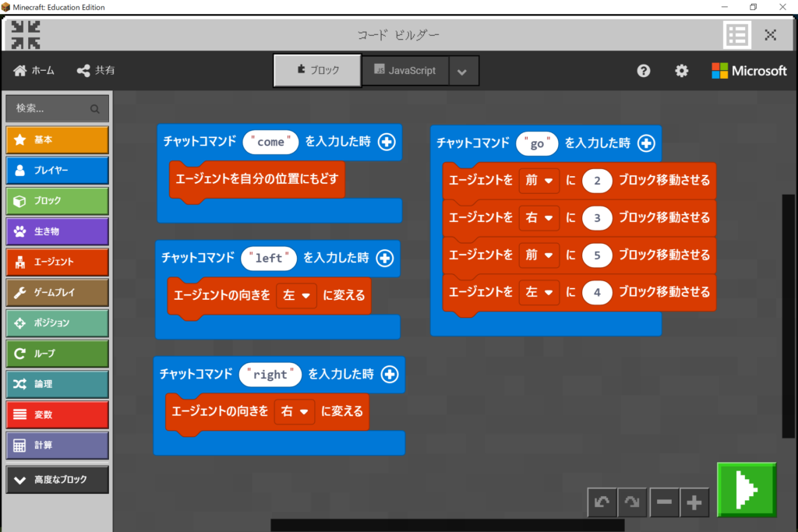
Task: Click the green run program button
Action: [746, 489]
